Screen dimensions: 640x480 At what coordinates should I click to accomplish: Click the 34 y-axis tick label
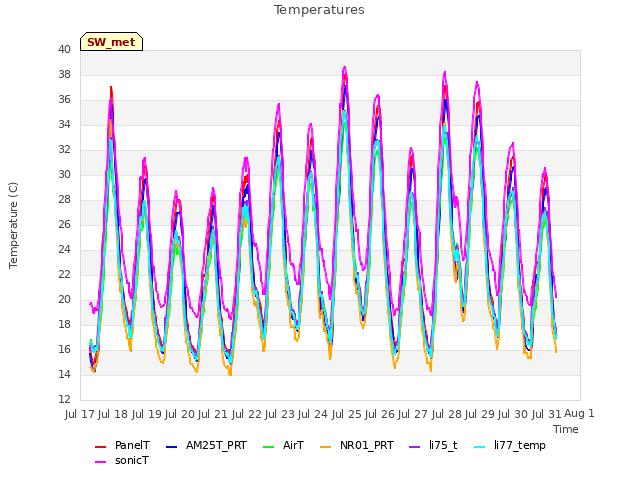[x=64, y=124]
